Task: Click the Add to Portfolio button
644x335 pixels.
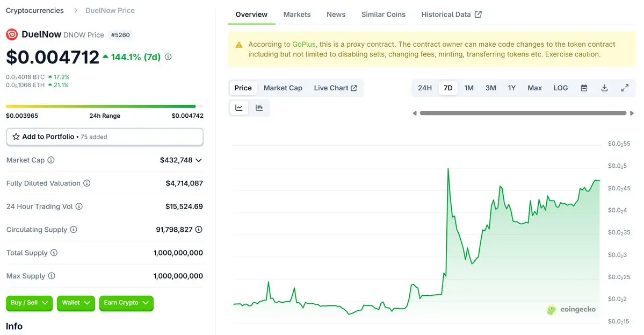Action: click(x=105, y=137)
